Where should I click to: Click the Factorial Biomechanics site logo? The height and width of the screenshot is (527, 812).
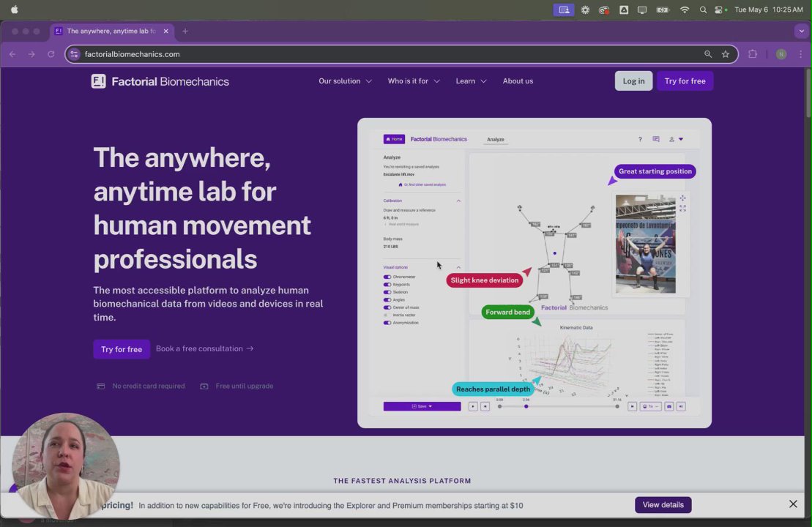(x=160, y=81)
